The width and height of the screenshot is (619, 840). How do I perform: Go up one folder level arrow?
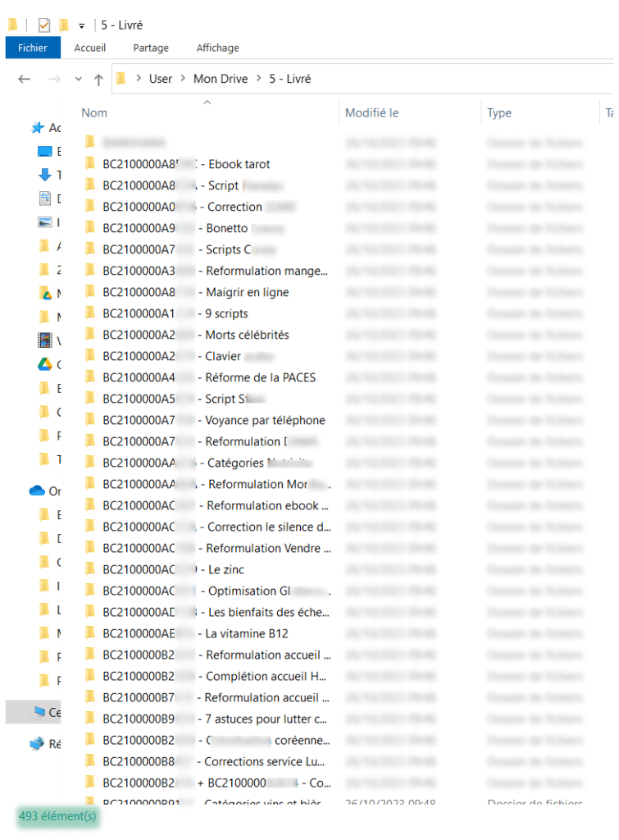coord(98,80)
